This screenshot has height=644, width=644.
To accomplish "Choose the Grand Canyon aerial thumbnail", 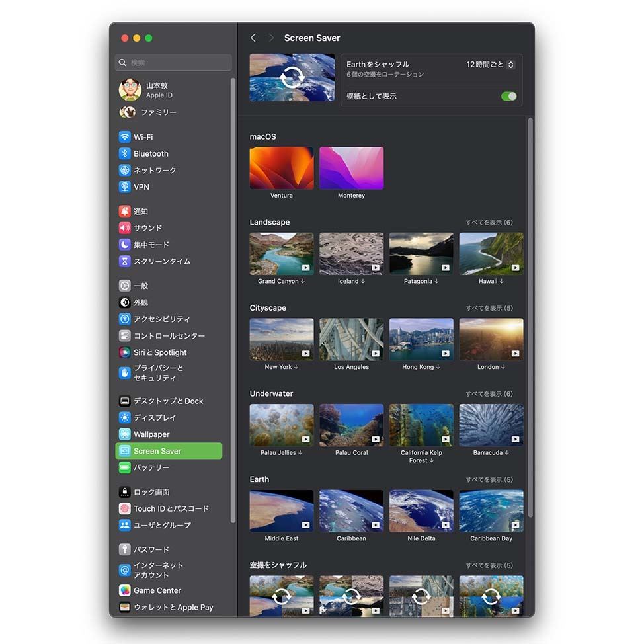I will (282, 254).
